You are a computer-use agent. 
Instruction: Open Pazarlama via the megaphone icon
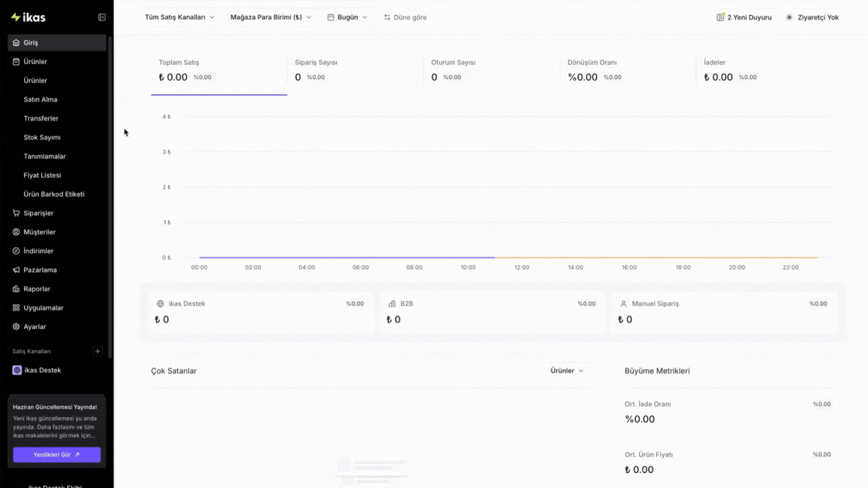pyautogui.click(x=16, y=270)
